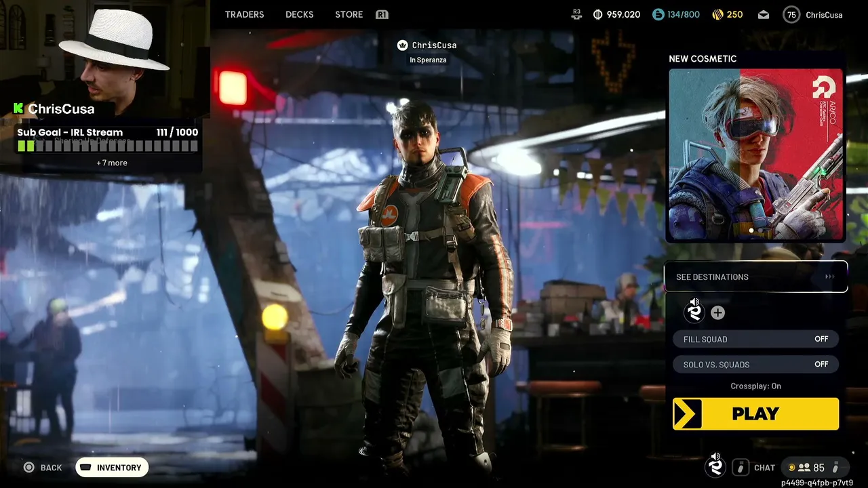
Task: Click the stick icon right of 85
Action: click(835, 468)
